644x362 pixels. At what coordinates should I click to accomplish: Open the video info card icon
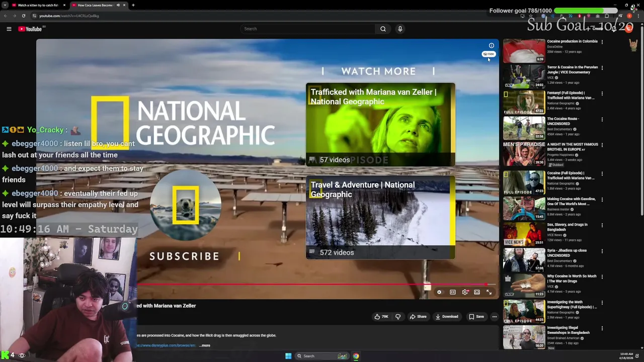click(492, 46)
